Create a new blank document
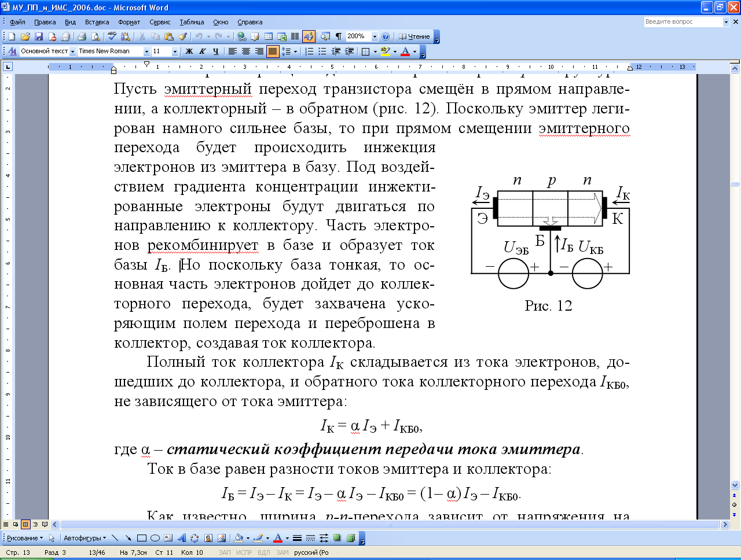The height and width of the screenshot is (560, 741). click(12, 36)
